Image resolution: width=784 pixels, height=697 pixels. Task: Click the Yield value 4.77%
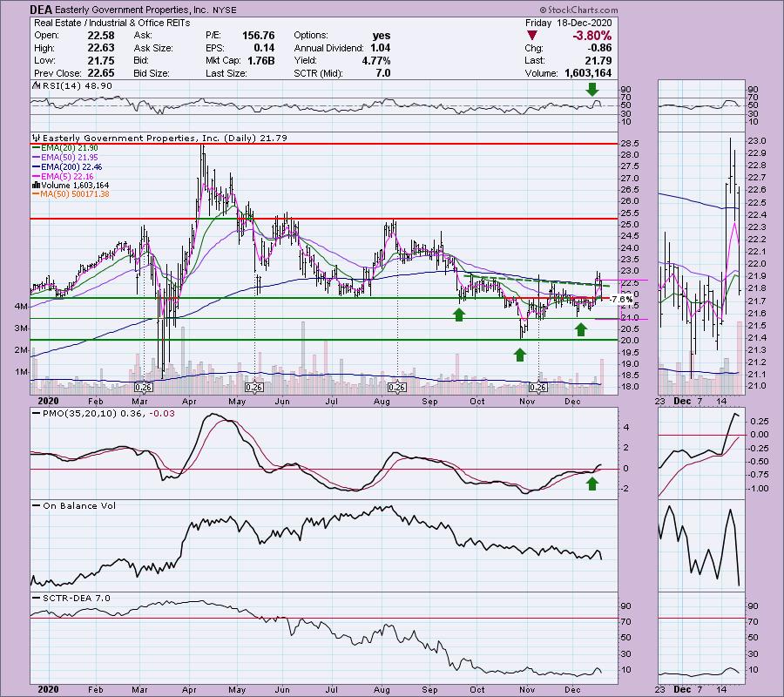pyautogui.click(x=376, y=60)
